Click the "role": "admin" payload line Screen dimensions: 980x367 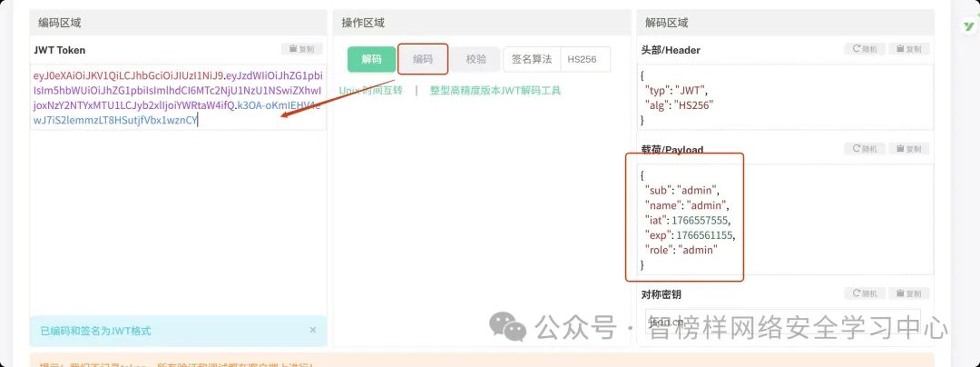[681, 250]
